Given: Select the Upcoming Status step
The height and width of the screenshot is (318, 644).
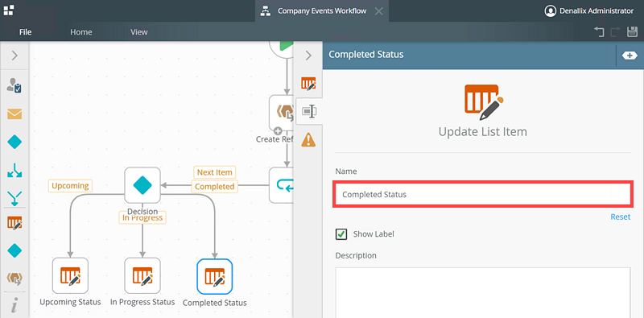Looking at the screenshot, I should pos(70,275).
